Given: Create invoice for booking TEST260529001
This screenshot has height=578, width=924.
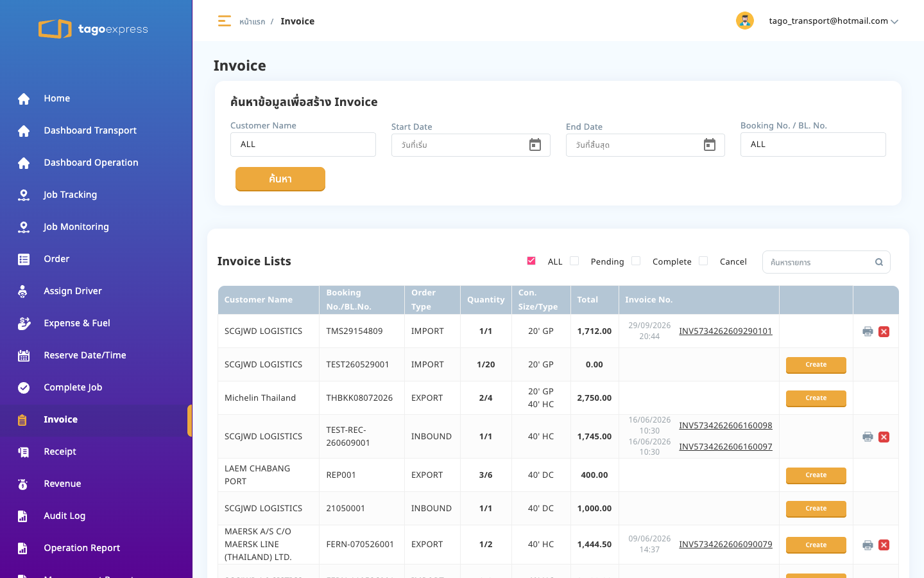Looking at the screenshot, I should click(816, 365).
